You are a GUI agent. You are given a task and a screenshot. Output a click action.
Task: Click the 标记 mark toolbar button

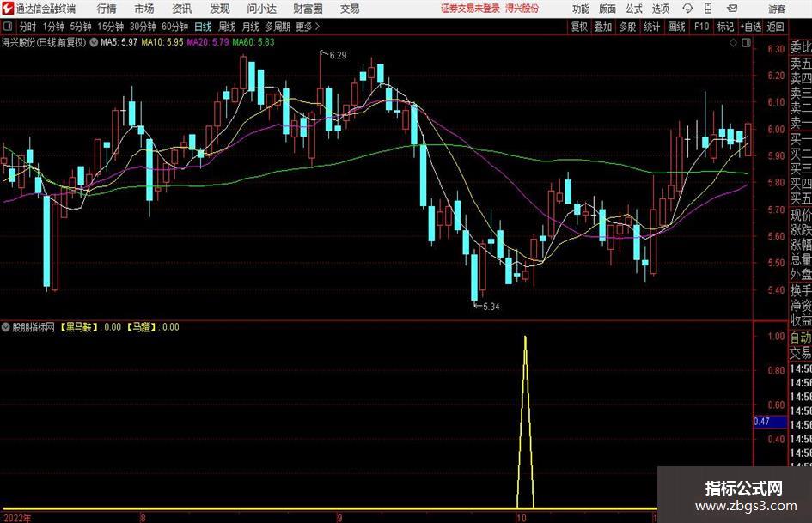click(x=725, y=27)
